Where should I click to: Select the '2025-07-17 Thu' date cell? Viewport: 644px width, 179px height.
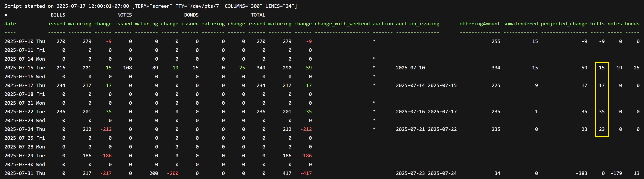24,85
